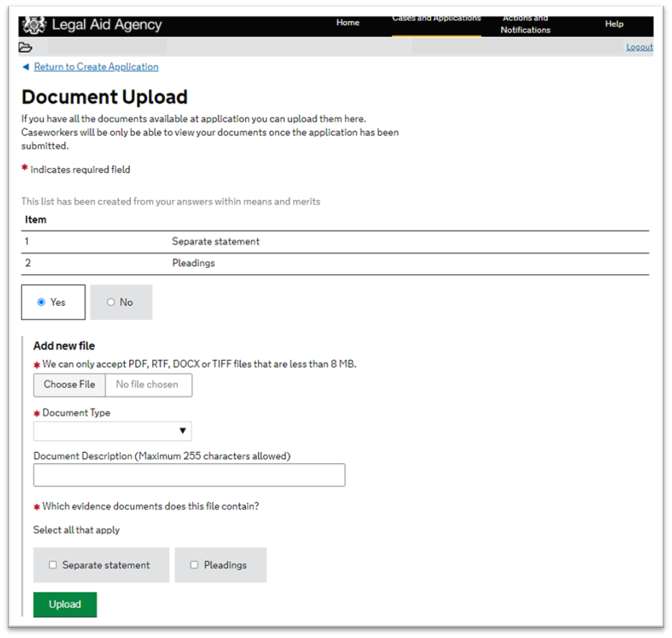
Task: Click the Logout link
Action: pos(639,48)
